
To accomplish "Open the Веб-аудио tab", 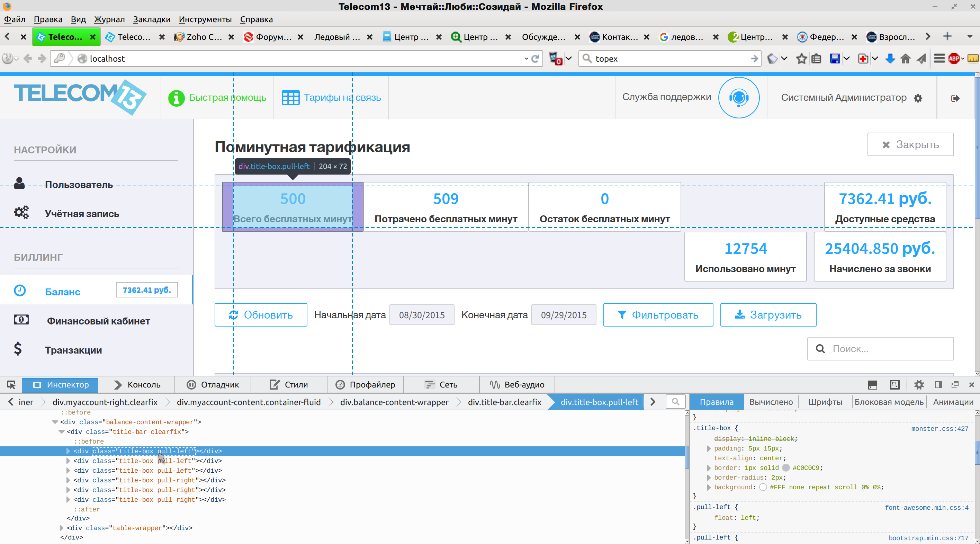I will [x=518, y=384].
